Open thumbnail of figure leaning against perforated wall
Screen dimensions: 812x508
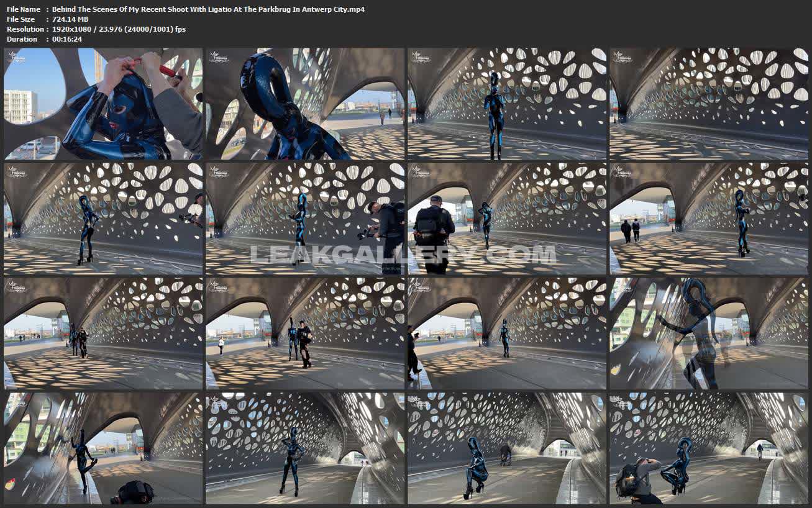(103, 448)
